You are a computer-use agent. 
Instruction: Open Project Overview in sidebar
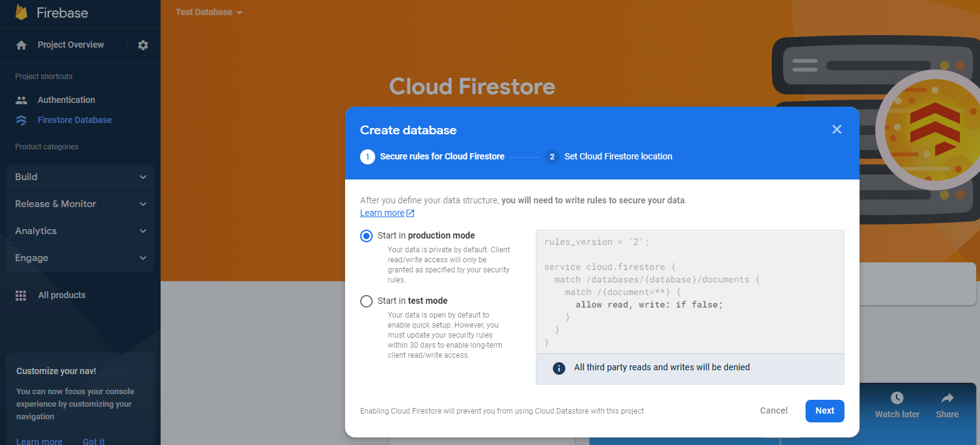[x=71, y=45]
